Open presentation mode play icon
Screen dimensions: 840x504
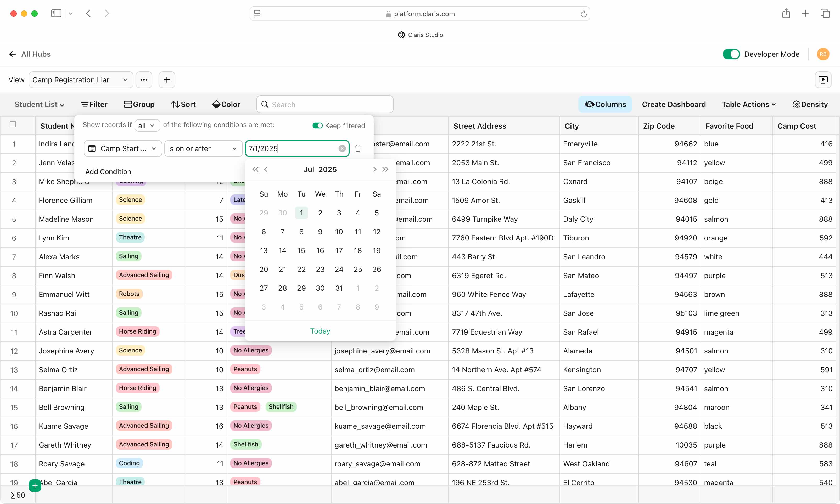click(823, 80)
